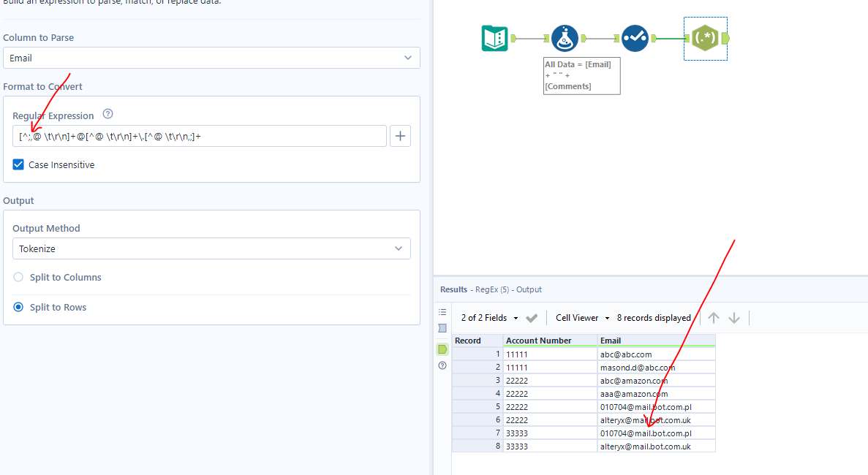Click the RegEx tool on the canvas
This screenshot has height=475, width=868.
(x=704, y=38)
